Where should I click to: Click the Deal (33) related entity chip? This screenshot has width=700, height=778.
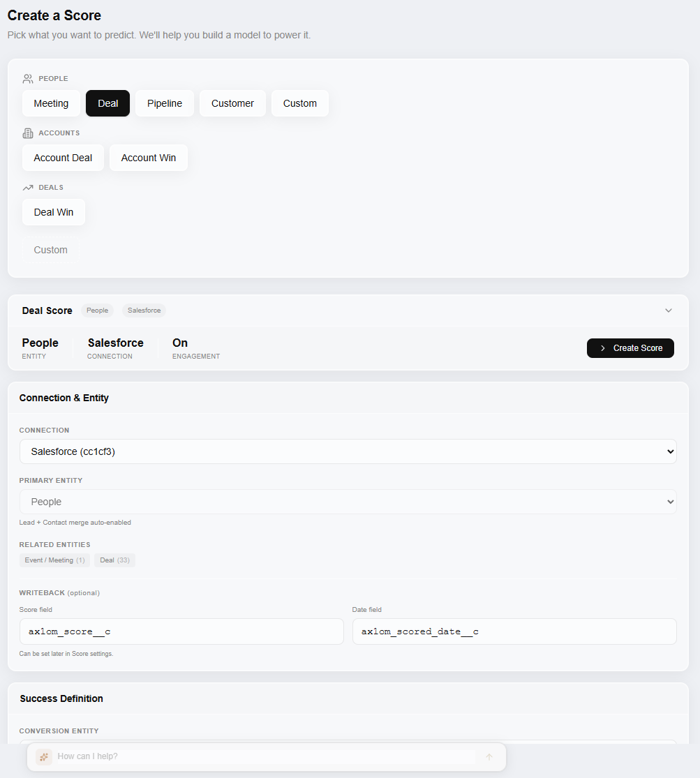coord(114,560)
